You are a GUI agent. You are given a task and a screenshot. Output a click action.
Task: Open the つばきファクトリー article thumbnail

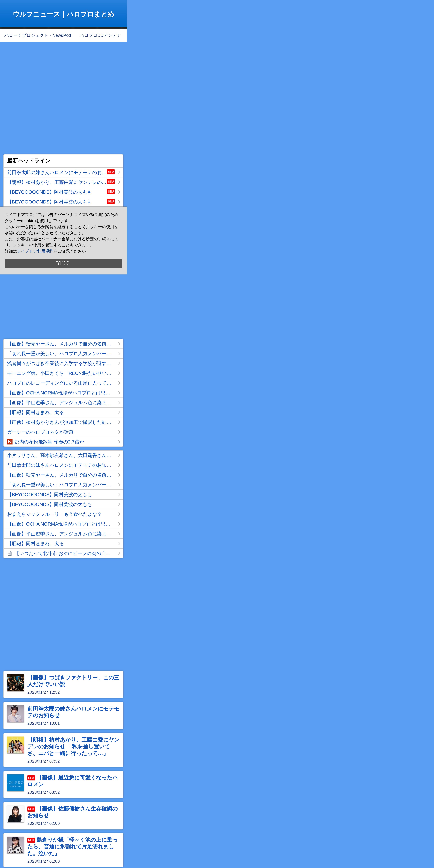tap(16, 683)
